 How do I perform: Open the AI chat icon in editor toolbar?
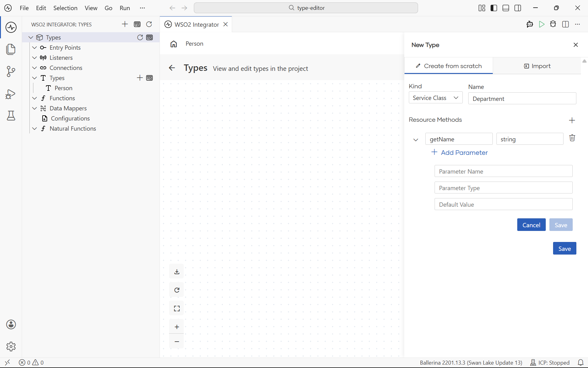(x=530, y=24)
